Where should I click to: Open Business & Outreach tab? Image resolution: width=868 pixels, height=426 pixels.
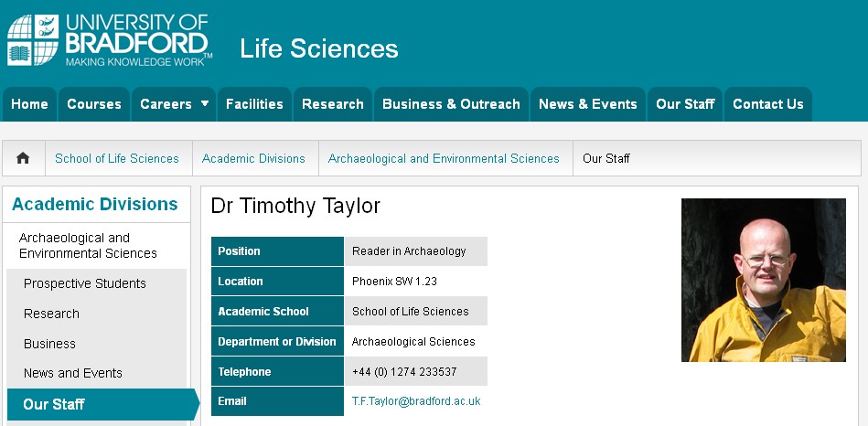coord(451,104)
